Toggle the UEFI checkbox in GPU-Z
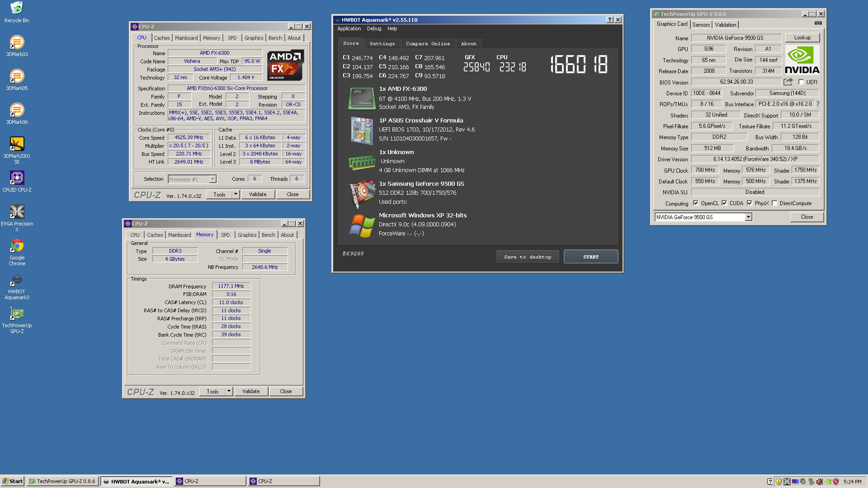This screenshot has height=488, width=868. click(801, 82)
